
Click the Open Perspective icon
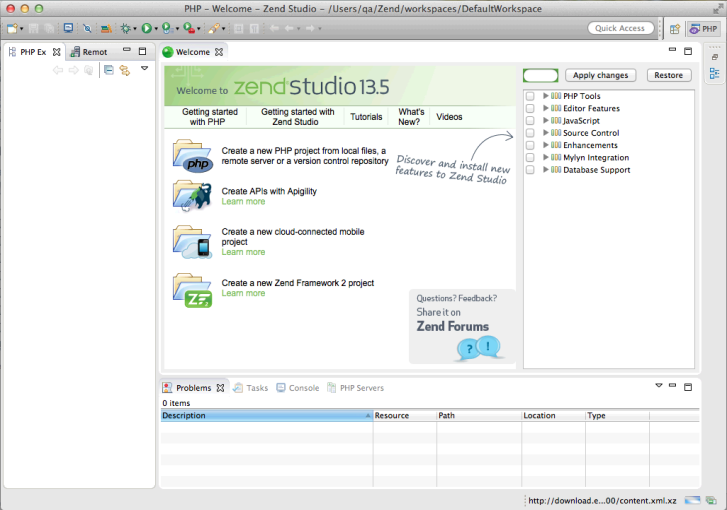pos(675,29)
